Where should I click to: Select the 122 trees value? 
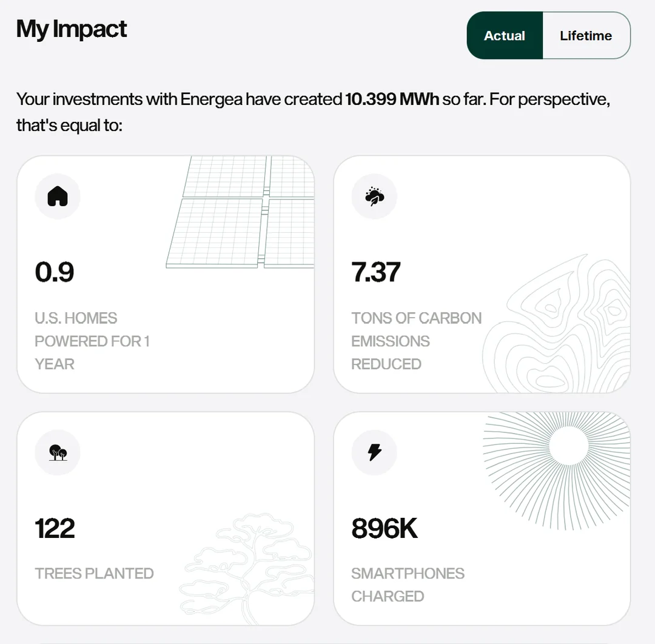55,528
